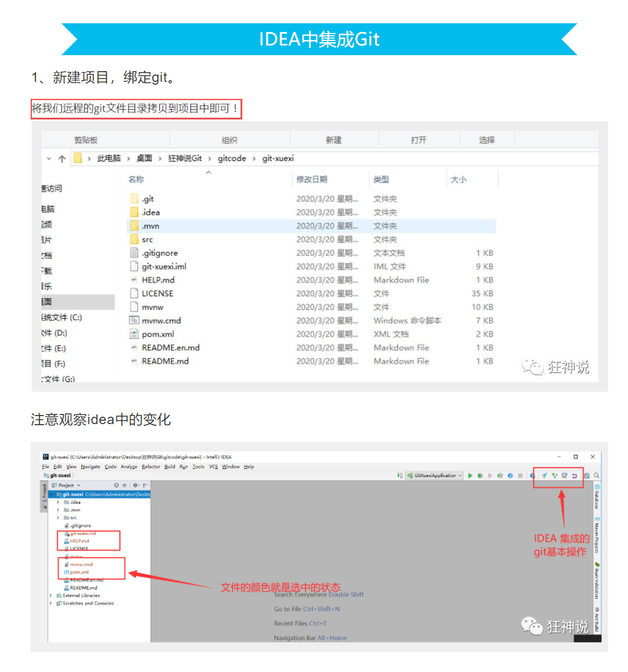Click Collapse All icon in Project panel

(x=124, y=486)
